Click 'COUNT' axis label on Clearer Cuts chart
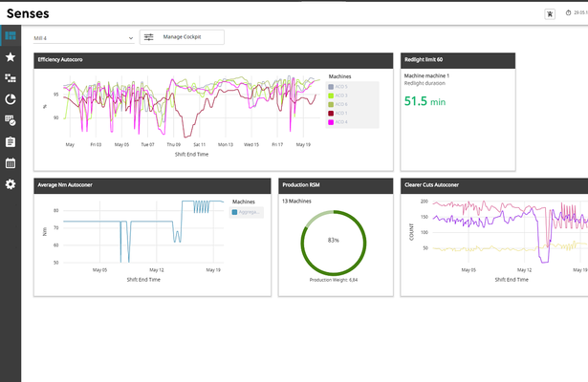The height and width of the screenshot is (382, 588). click(x=411, y=232)
